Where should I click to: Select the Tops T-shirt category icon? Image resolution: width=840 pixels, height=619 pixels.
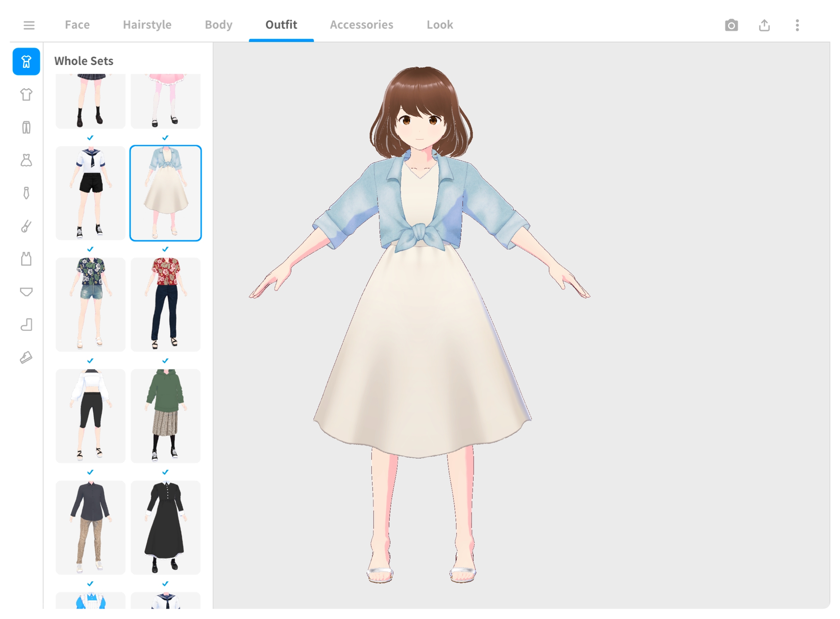click(26, 94)
